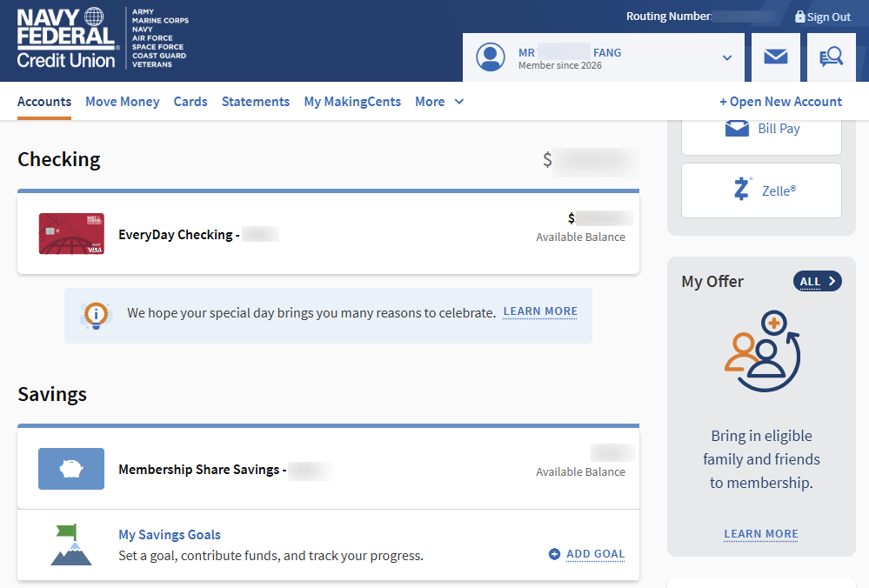
Task: Open the search chat icon
Action: [832, 57]
